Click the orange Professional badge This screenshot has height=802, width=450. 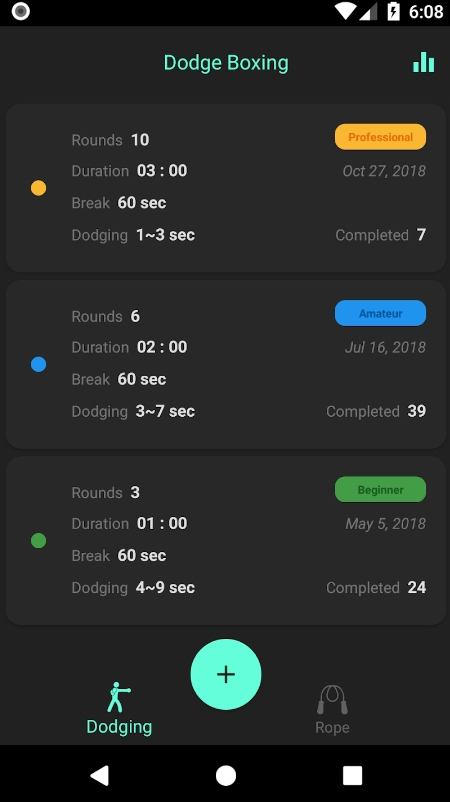380,137
